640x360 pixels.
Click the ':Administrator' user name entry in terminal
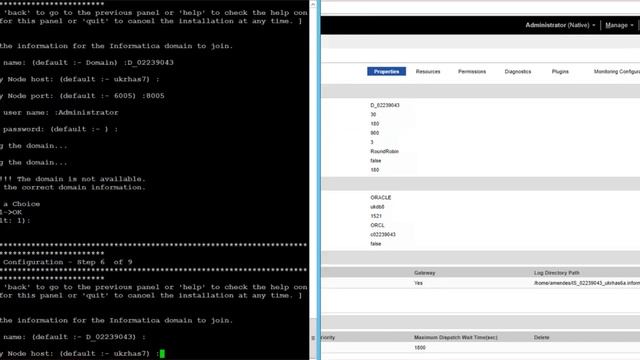pyautogui.click(x=86, y=113)
